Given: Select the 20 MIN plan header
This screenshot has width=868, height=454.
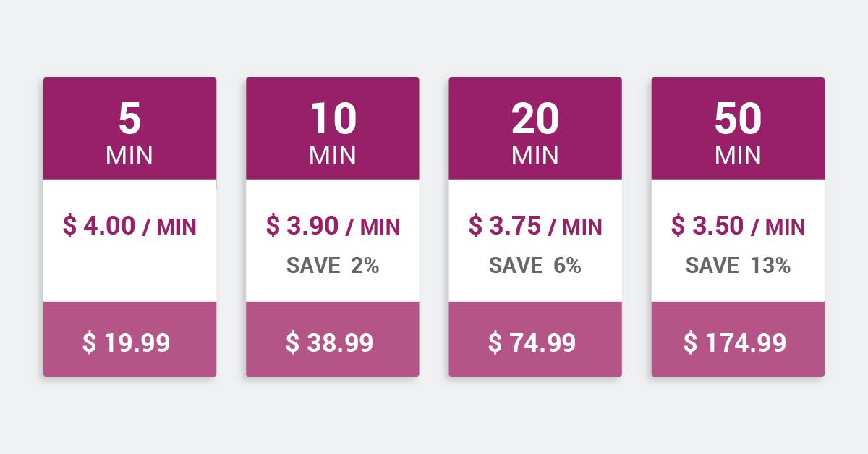Looking at the screenshot, I should click(535, 128).
